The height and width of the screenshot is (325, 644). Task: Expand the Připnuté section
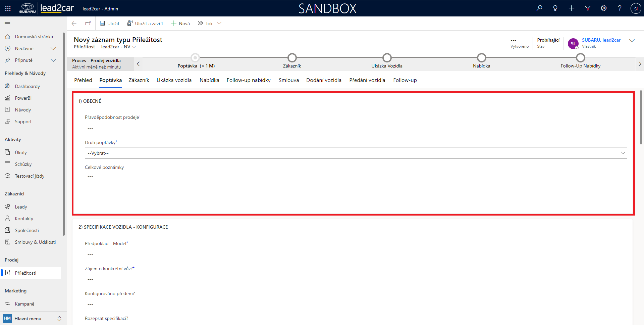click(x=53, y=60)
